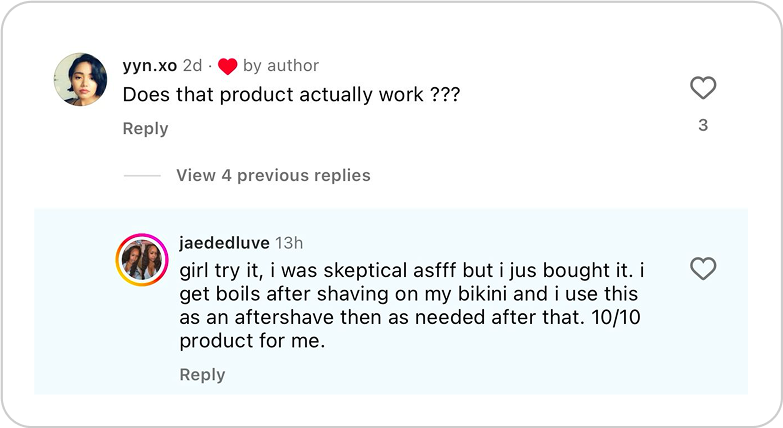Reply to jaededluve's comment
Viewport: 783px width, 428px height.
coord(202,374)
